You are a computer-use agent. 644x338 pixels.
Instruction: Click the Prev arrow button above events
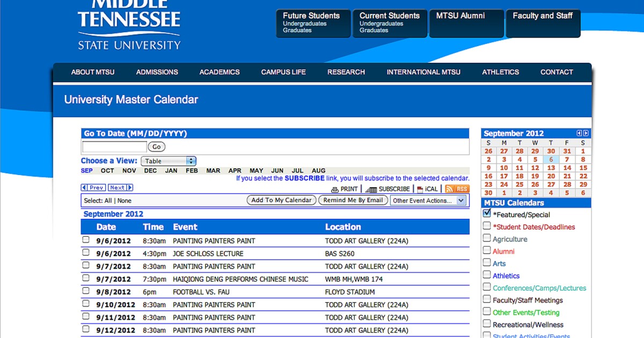click(93, 188)
